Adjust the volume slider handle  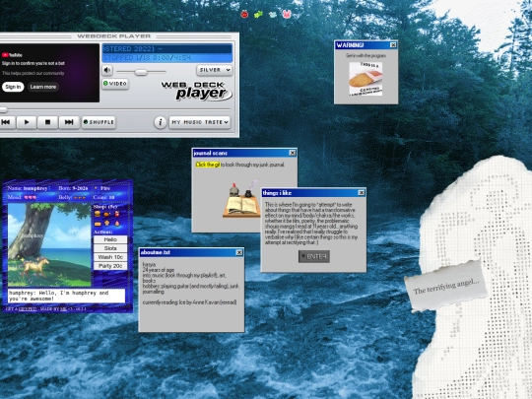coord(141,72)
